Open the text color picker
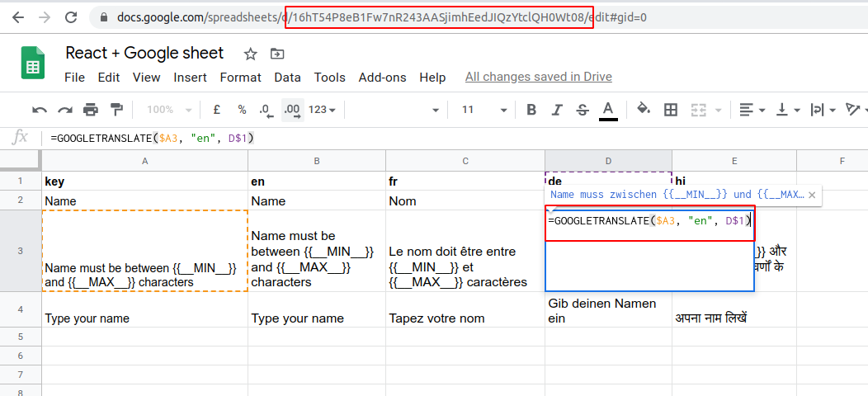The image size is (868, 396). [608, 111]
